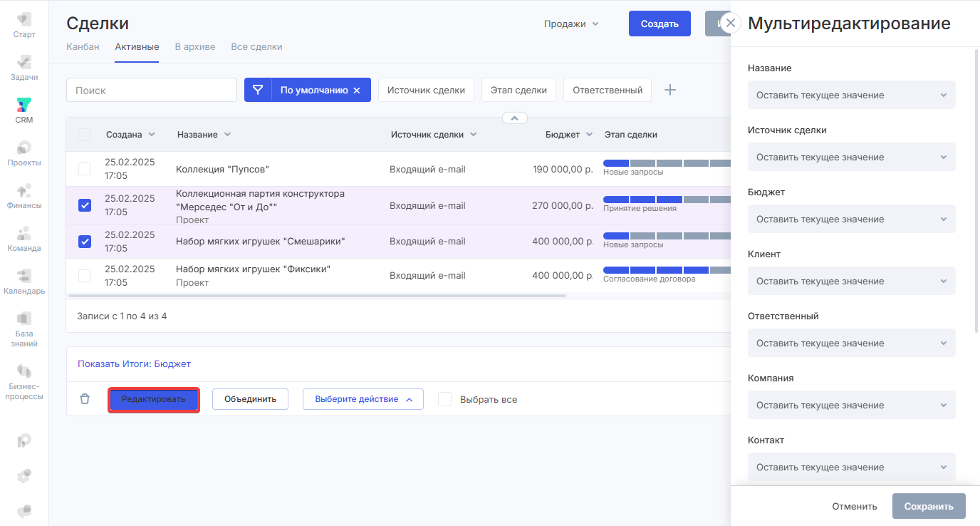Click the Поиск search field
Viewport: 980px width, 526px height.
click(x=152, y=91)
